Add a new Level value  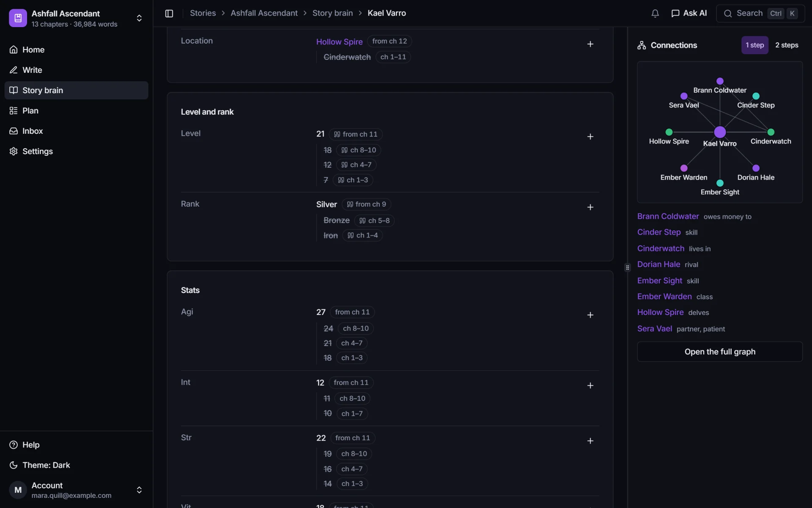pyautogui.click(x=590, y=137)
